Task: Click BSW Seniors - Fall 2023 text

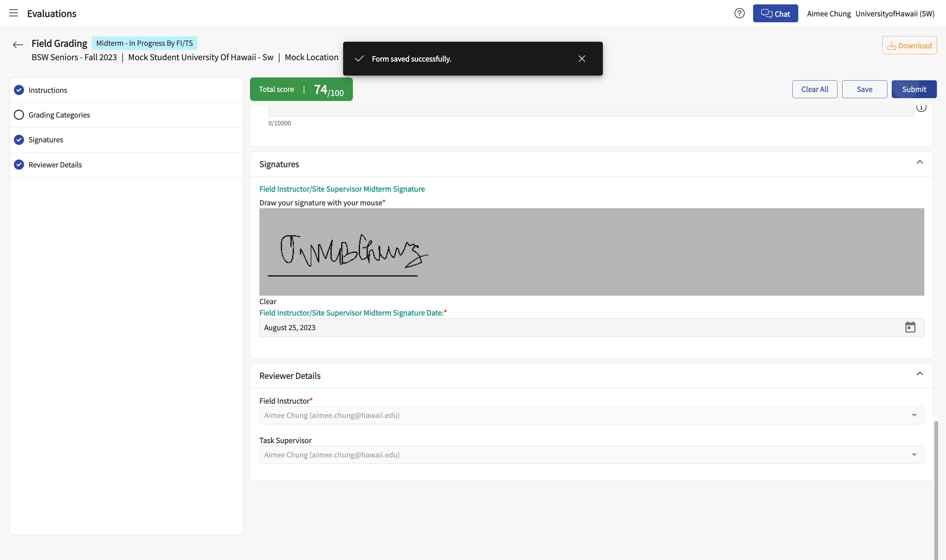Action: point(74,57)
